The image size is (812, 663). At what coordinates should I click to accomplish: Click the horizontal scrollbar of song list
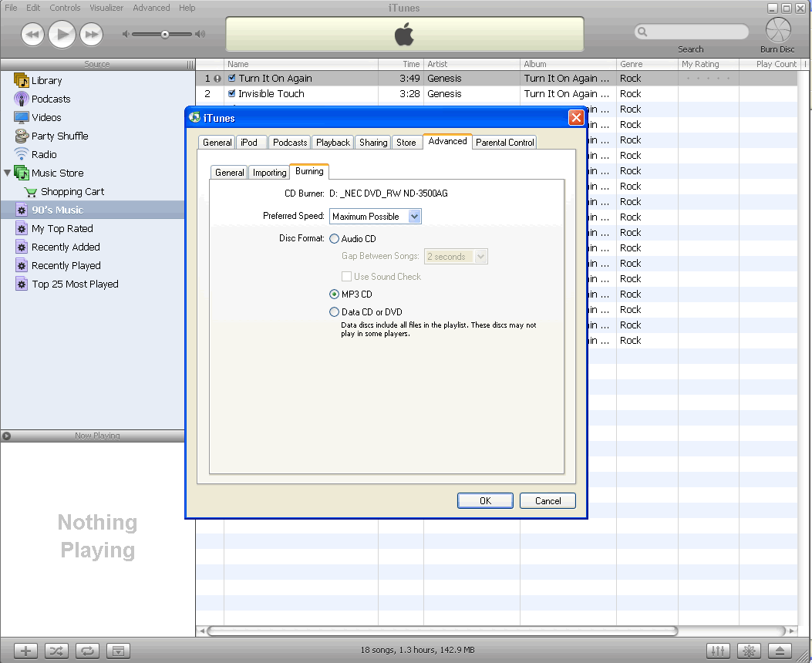pyautogui.click(x=443, y=631)
